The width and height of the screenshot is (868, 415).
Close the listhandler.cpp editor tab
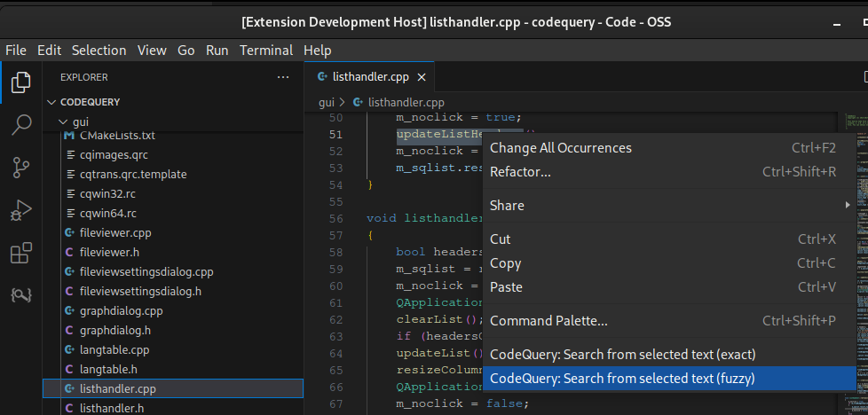[422, 77]
